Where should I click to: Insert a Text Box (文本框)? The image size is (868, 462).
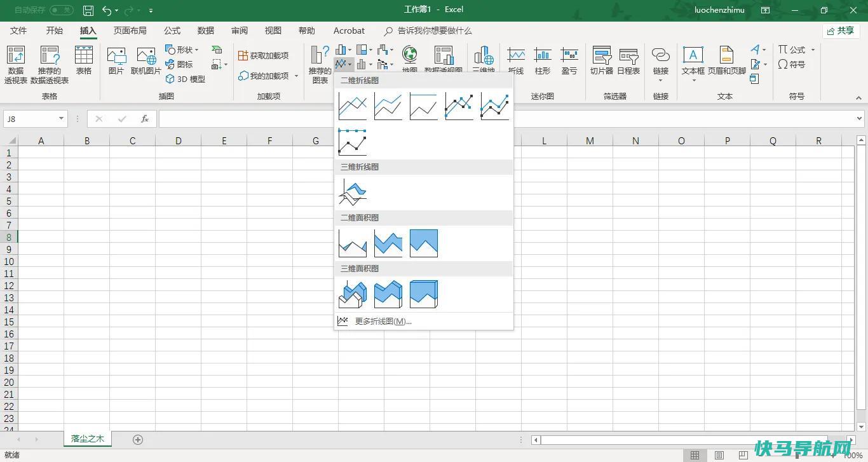pos(693,64)
